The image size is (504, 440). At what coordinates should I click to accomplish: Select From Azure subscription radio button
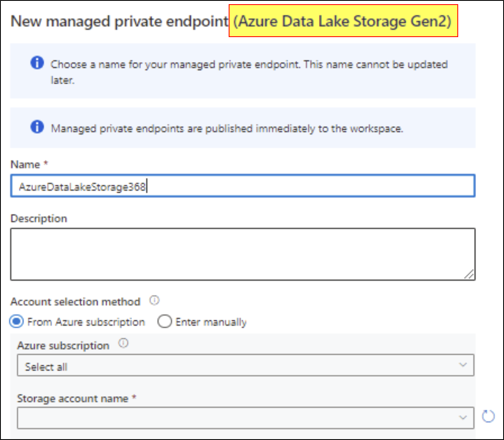click(16, 322)
